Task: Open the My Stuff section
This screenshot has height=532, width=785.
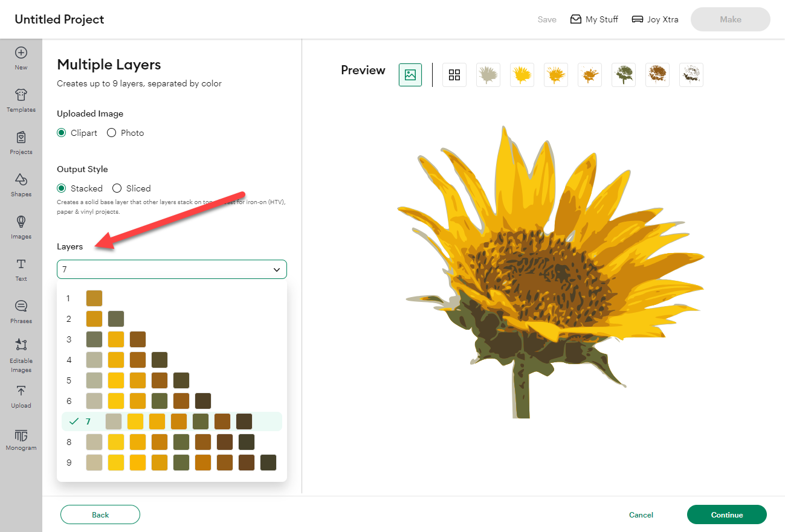Action: coord(594,19)
